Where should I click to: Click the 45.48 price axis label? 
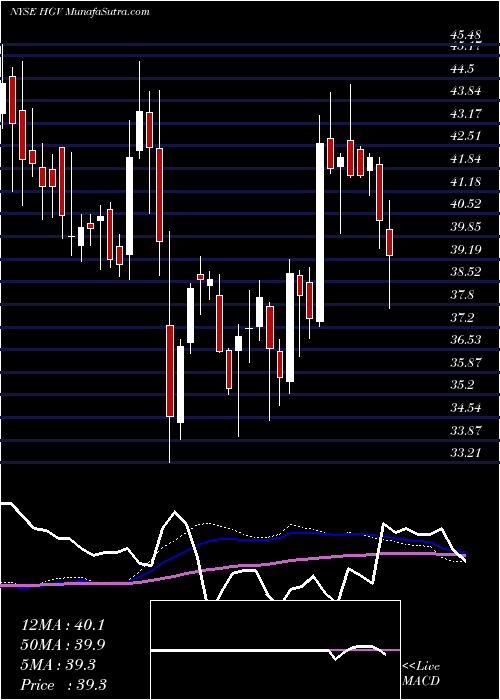[466, 35]
